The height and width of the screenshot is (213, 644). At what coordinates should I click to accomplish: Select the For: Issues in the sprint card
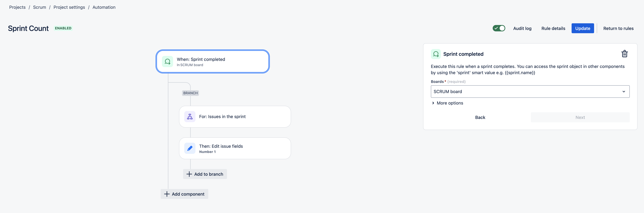[x=235, y=117]
